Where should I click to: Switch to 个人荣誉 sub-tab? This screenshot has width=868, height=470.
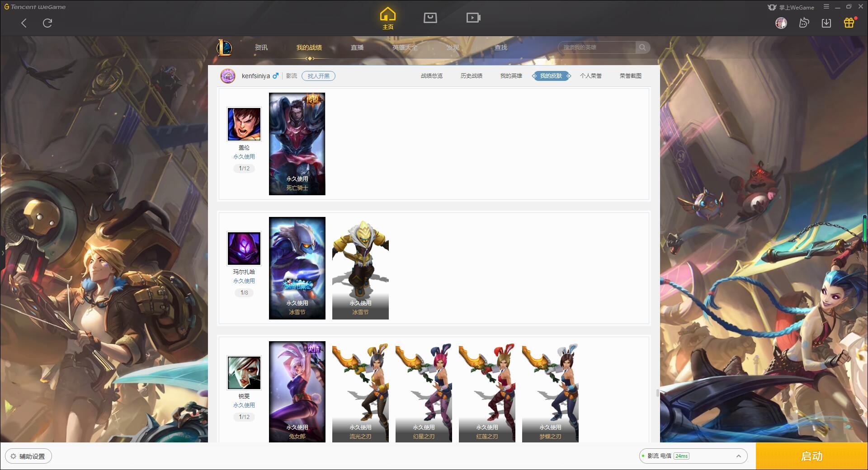point(591,76)
